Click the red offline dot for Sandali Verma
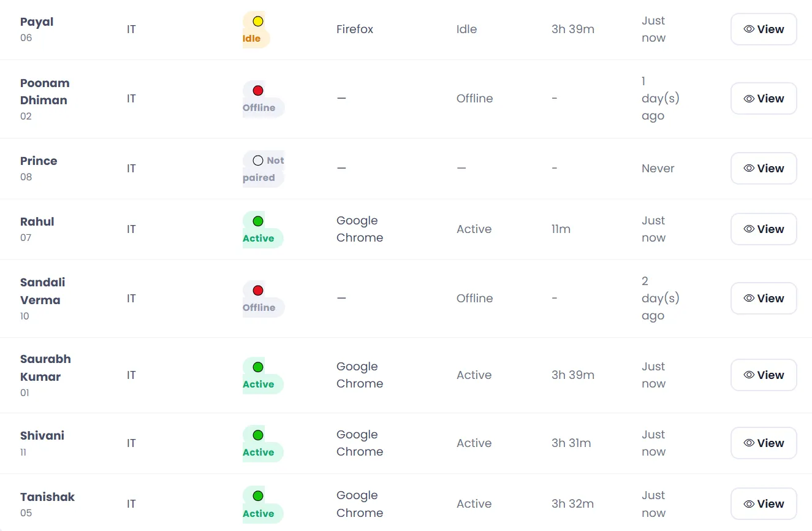812x531 pixels. click(258, 291)
